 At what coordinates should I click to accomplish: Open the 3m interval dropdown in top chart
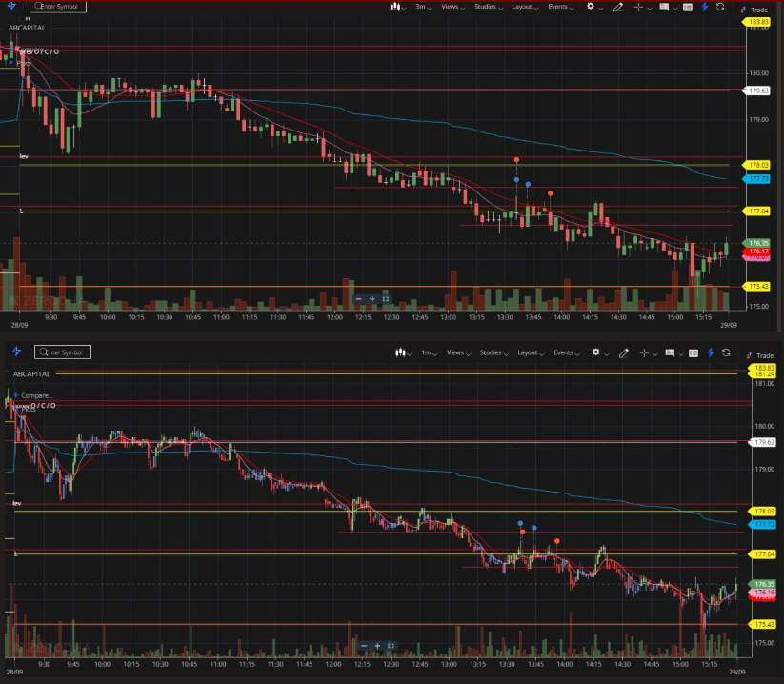pos(424,7)
